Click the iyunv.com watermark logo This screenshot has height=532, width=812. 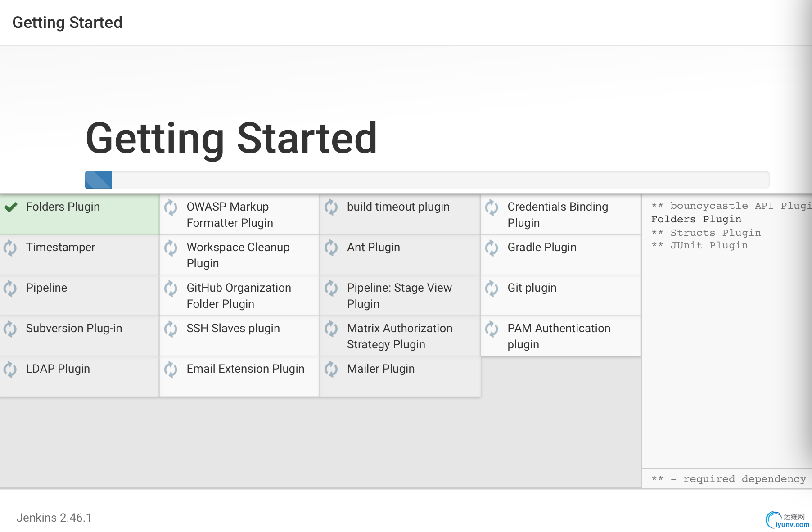coord(787,520)
